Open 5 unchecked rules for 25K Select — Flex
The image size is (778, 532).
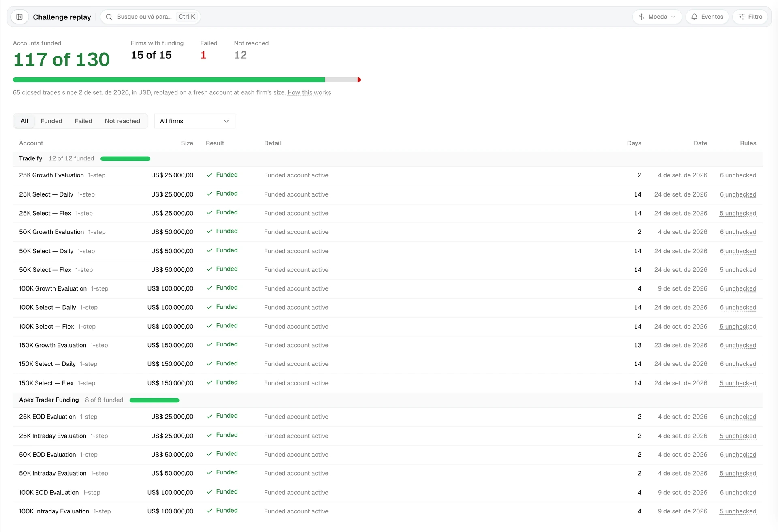click(738, 213)
